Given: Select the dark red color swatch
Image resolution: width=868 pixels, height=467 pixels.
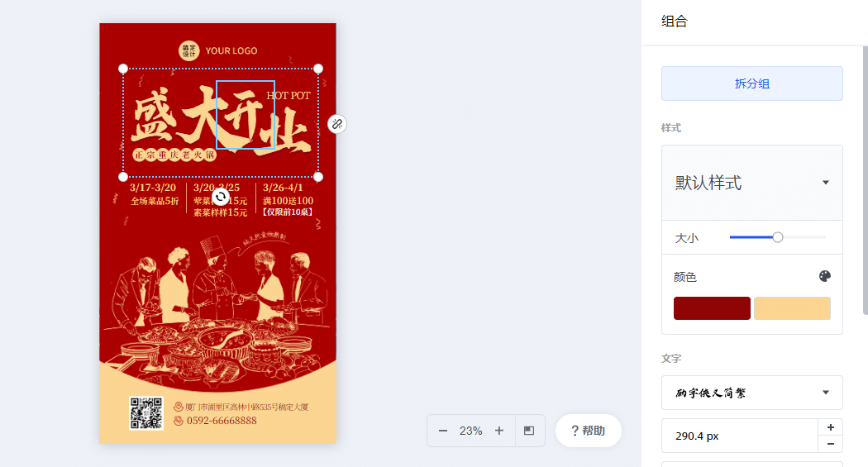Looking at the screenshot, I should [x=712, y=308].
